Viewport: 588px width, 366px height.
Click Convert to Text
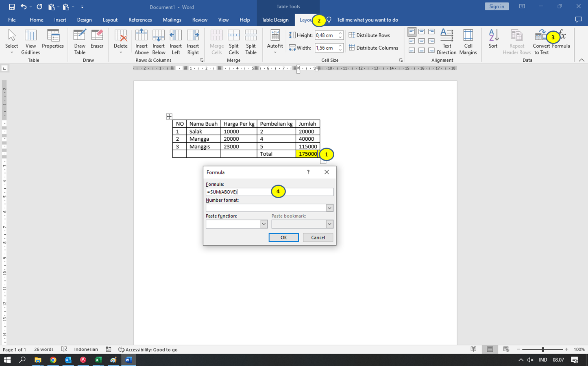[x=541, y=42]
